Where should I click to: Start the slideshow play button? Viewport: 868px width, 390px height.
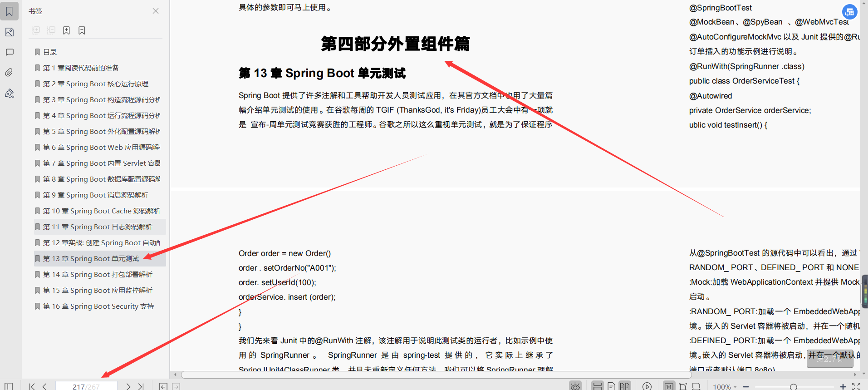(647, 386)
